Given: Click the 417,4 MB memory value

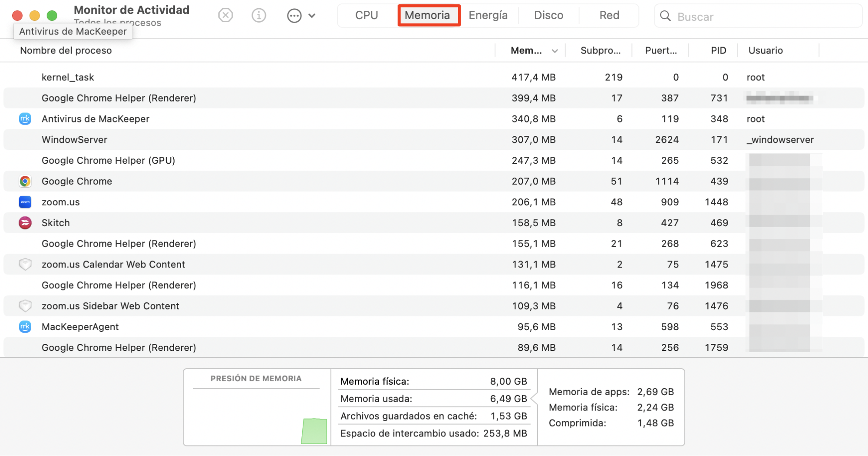Looking at the screenshot, I should (534, 77).
